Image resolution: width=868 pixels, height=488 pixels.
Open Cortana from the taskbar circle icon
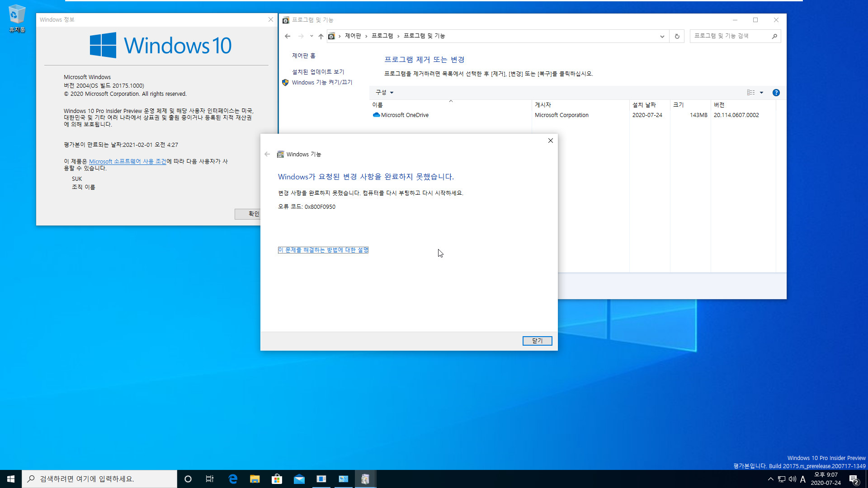[188, 479]
